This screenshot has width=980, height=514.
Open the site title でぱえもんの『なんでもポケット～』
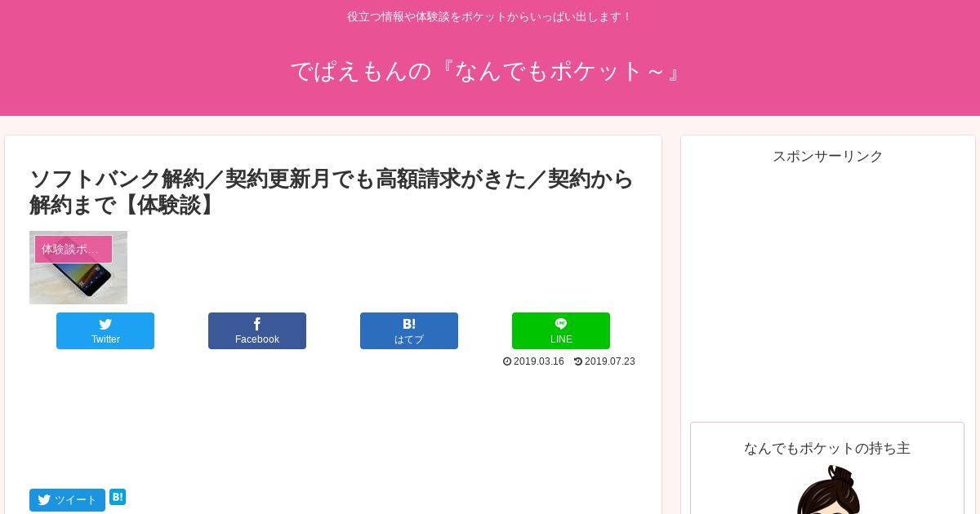[489, 71]
